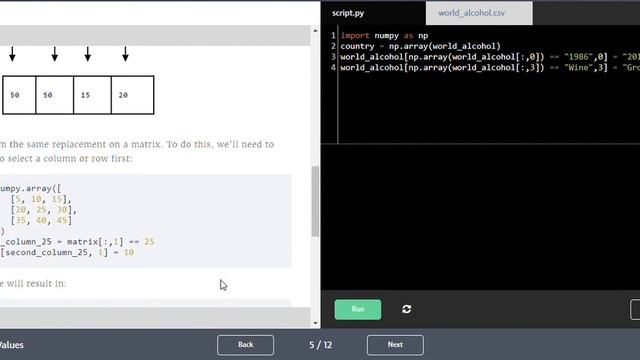The image size is (640, 360).
Task: Click the array cell containing 20
Action: tap(132, 95)
